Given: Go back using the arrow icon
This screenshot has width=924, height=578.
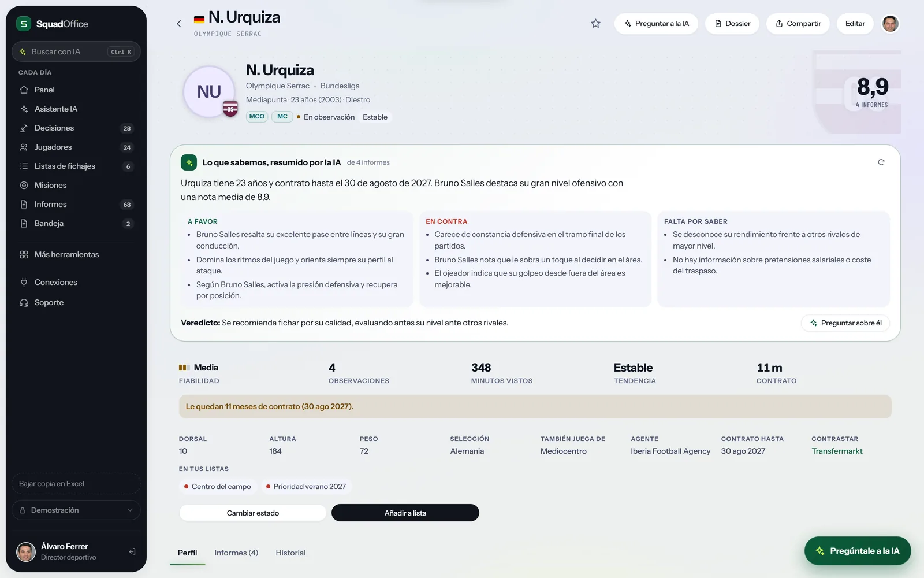Looking at the screenshot, I should tap(179, 24).
